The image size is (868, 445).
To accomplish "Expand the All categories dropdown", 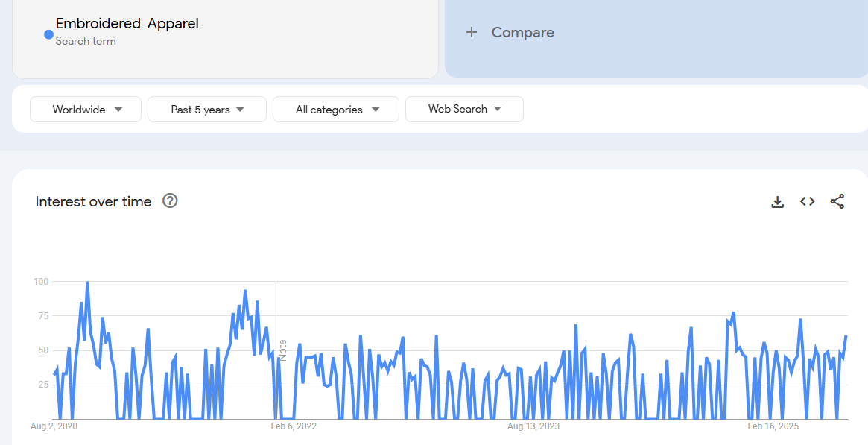I will click(336, 110).
